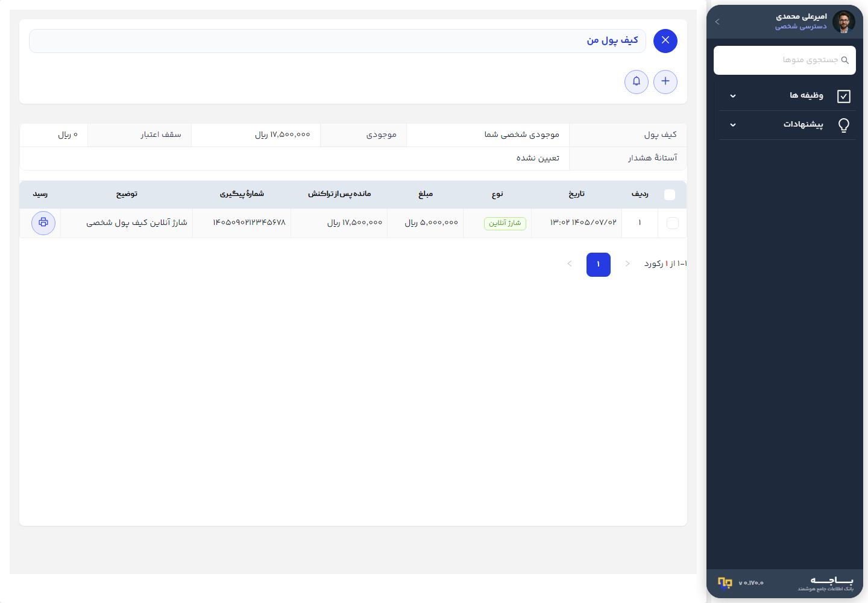Click the مانده پس از تراکنش header

pos(339,194)
